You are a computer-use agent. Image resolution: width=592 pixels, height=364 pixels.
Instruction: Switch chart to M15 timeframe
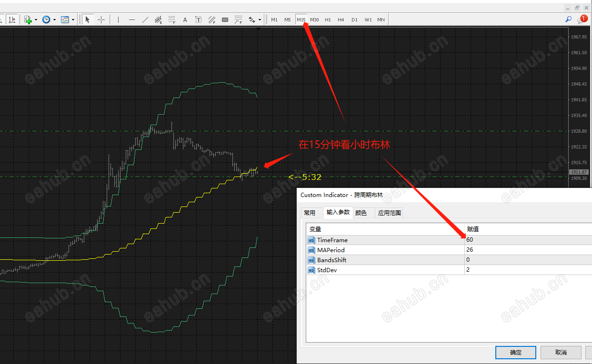point(301,20)
